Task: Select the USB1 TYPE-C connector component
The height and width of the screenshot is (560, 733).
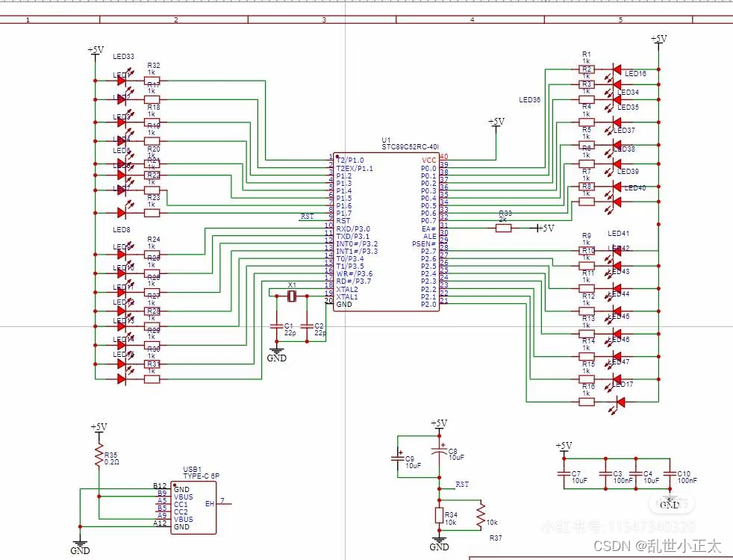Action: click(194, 507)
